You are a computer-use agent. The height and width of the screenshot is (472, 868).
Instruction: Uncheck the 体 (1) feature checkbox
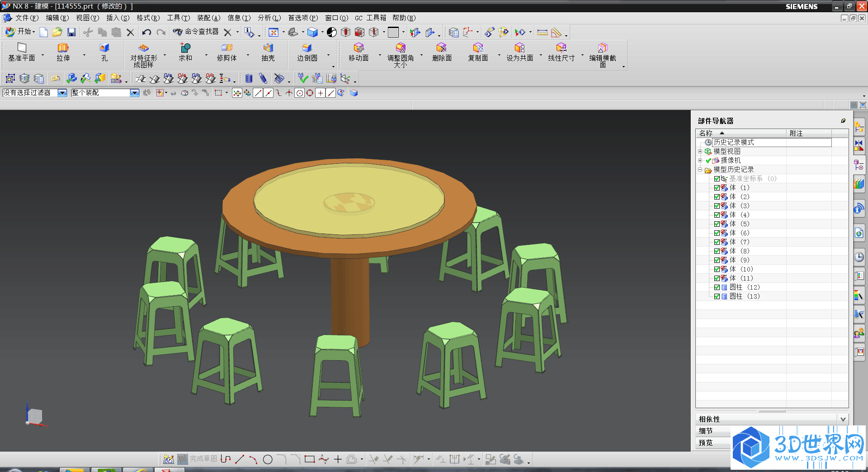(717, 188)
